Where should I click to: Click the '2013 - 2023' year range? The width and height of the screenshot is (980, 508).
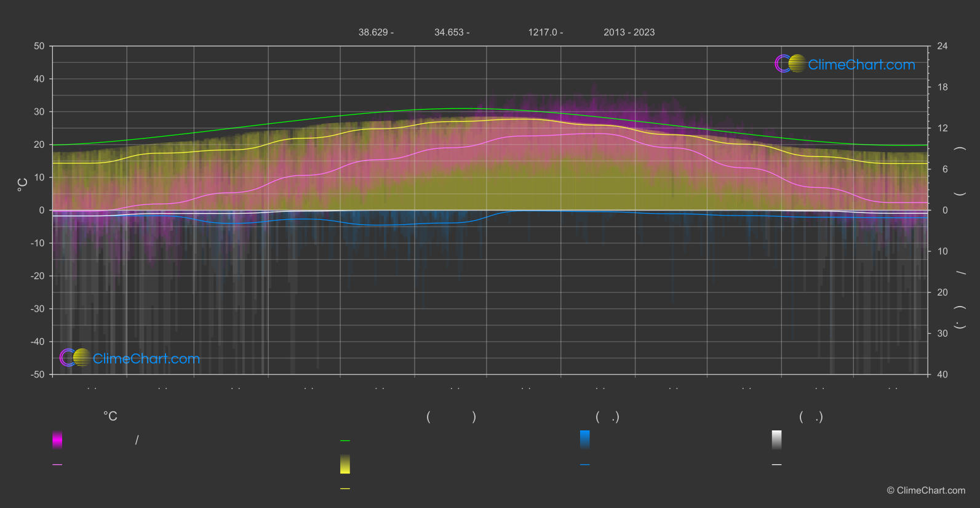pyautogui.click(x=629, y=32)
